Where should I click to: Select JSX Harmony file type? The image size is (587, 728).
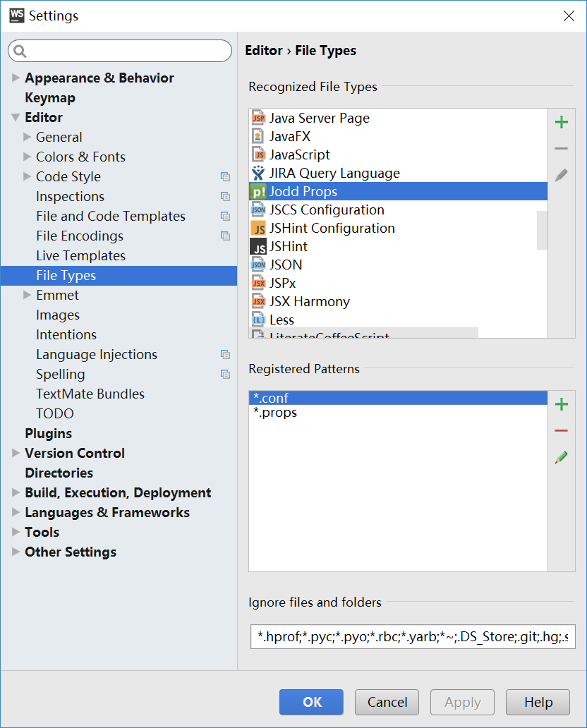[x=399, y=301]
